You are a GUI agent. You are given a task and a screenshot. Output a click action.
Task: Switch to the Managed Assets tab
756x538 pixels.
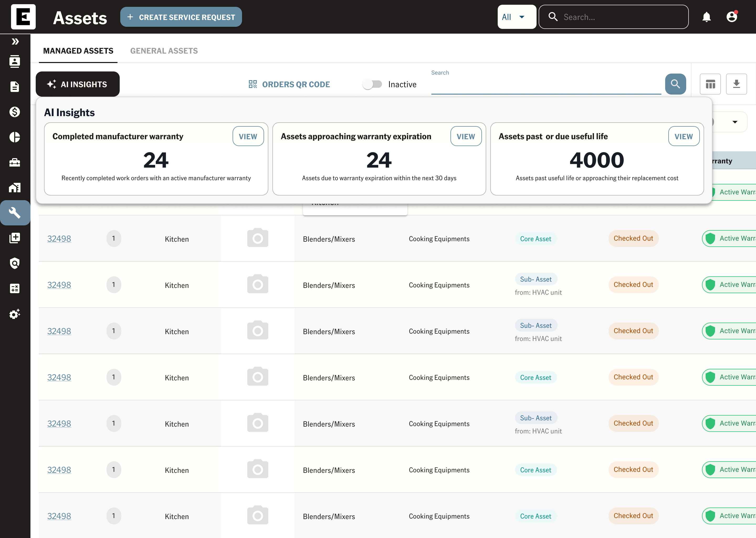click(x=78, y=51)
